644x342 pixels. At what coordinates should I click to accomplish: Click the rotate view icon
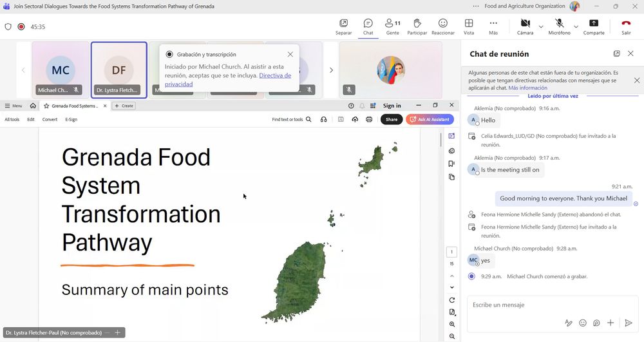[x=452, y=300]
